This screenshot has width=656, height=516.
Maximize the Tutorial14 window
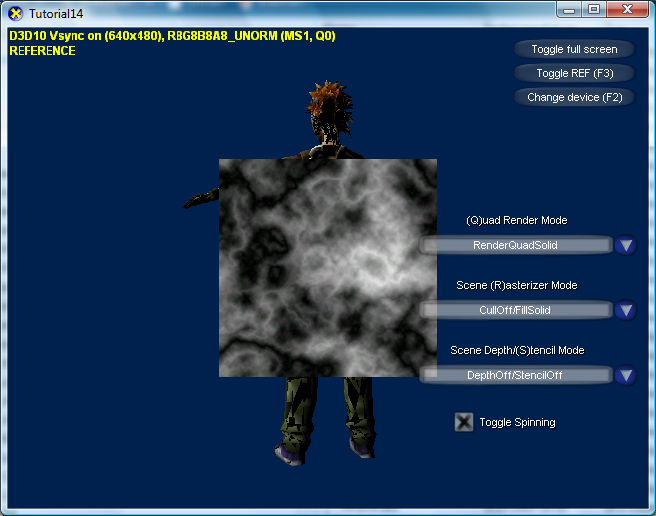pyautogui.click(x=594, y=10)
